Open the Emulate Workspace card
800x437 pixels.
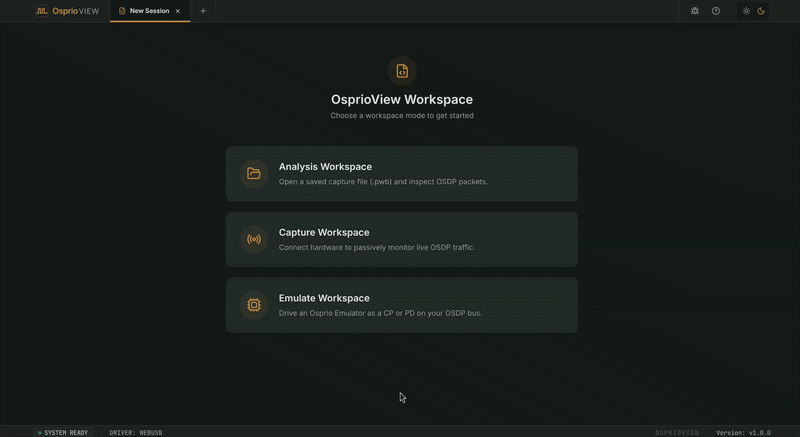(402, 305)
